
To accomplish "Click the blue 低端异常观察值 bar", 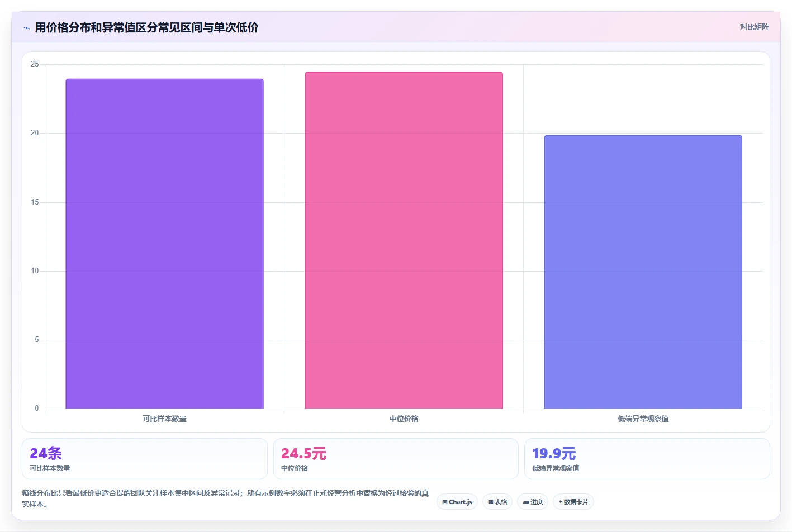I will [x=643, y=272].
